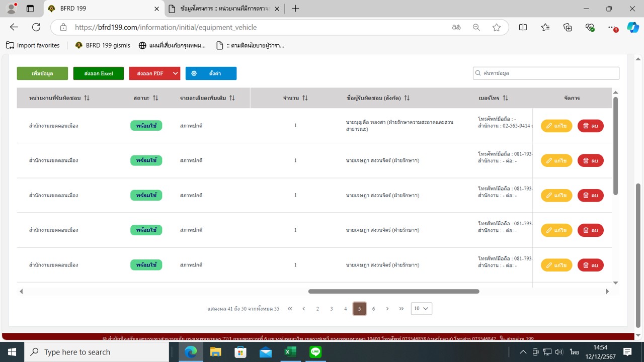The width and height of the screenshot is (644, 362).
Task: Sort by หน่วยงานที่รับผิดชอบ column arrows
Action: 87,98
